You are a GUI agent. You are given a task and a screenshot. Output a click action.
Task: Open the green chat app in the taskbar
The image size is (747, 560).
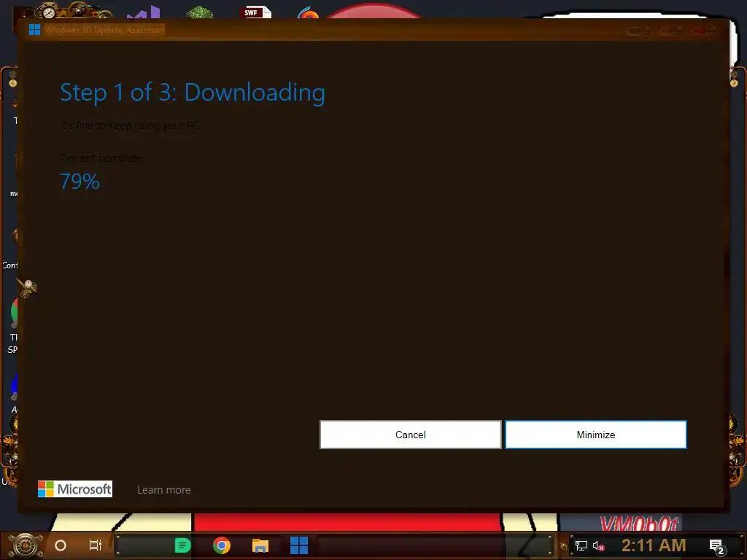tap(182, 545)
